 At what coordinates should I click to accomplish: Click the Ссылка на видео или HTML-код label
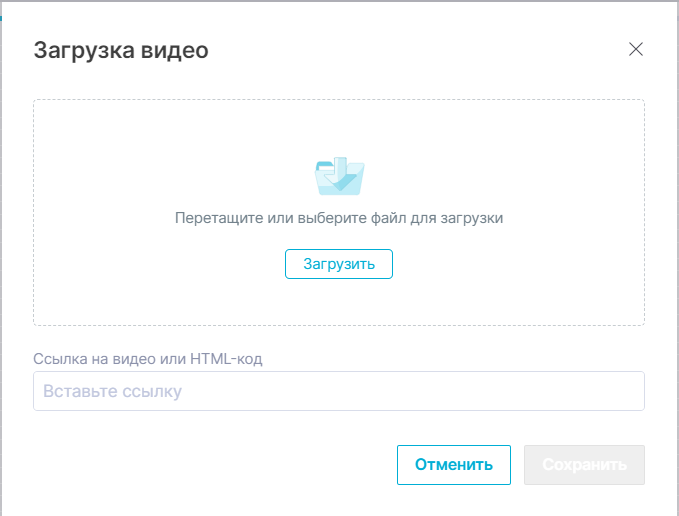pos(148,358)
